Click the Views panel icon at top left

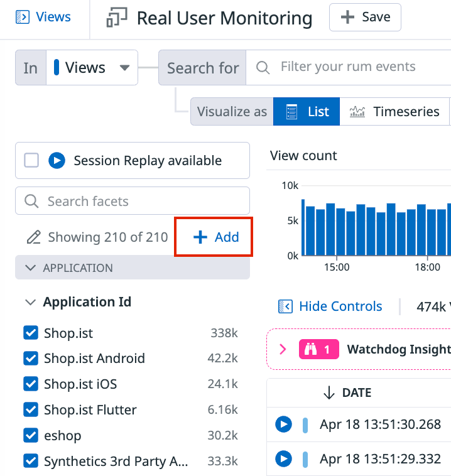click(23, 17)
